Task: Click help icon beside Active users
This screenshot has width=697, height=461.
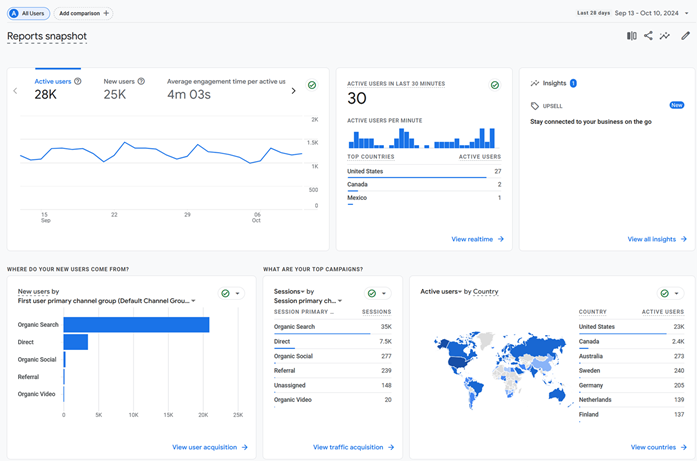Action: pyautogui.click(x=78, y=81)
